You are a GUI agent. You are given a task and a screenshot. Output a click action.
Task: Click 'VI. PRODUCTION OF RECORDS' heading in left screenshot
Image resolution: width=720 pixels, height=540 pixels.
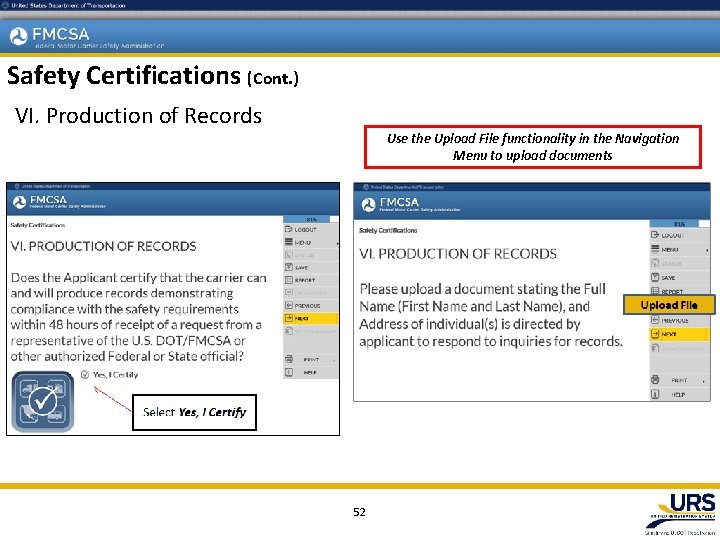pos(103,246)
